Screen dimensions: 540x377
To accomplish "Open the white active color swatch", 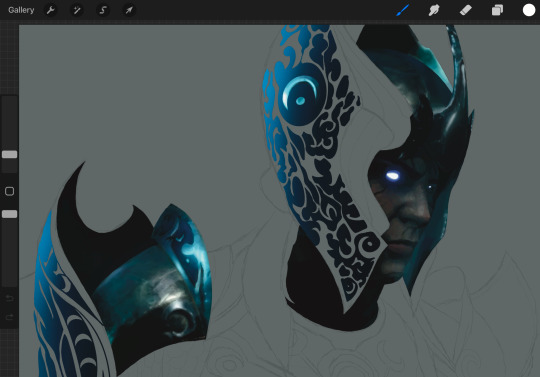I will (x=529, y=10).
